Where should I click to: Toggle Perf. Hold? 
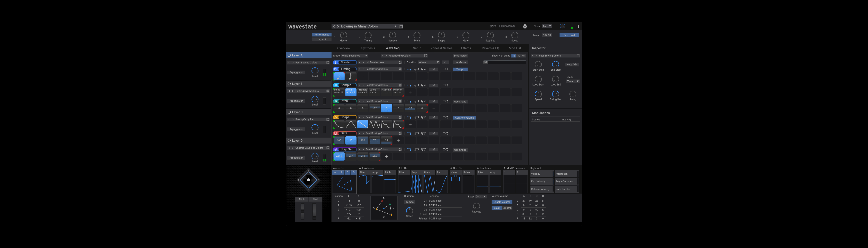[x=569, y=35]
